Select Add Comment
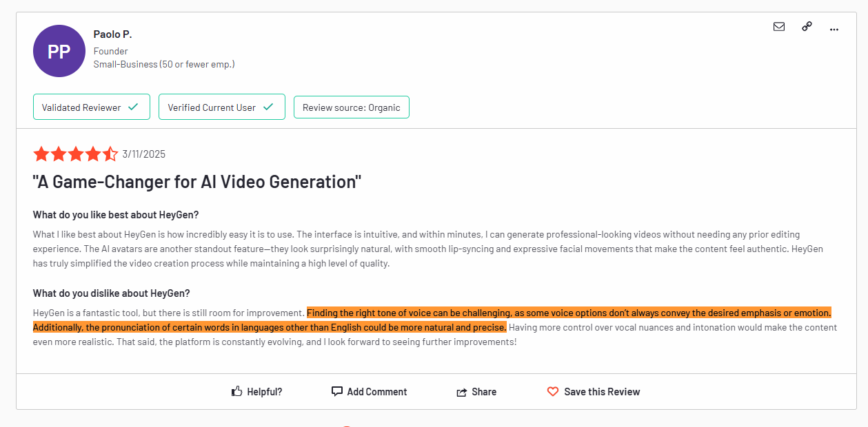Viewport: 868px width, 427px height. (376, 392)
